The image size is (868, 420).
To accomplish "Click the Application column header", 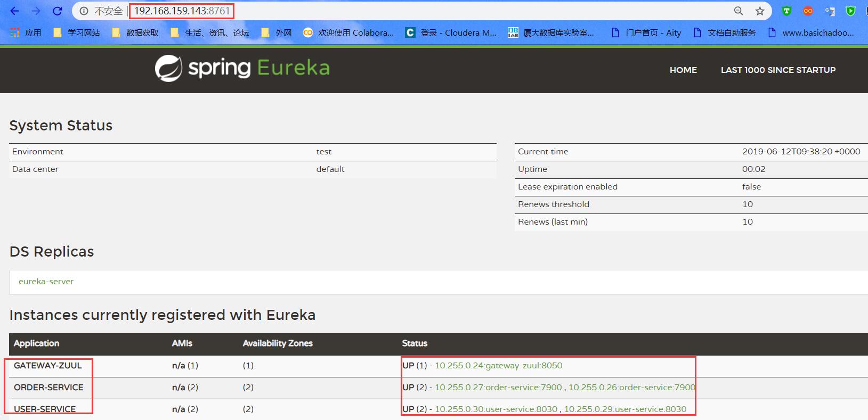I will click(x=36, y=343).
